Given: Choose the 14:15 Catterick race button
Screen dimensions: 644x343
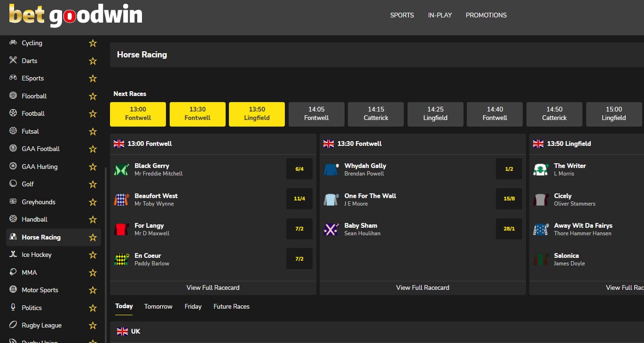Looking at the screenshot, I should tap(376, 114).
